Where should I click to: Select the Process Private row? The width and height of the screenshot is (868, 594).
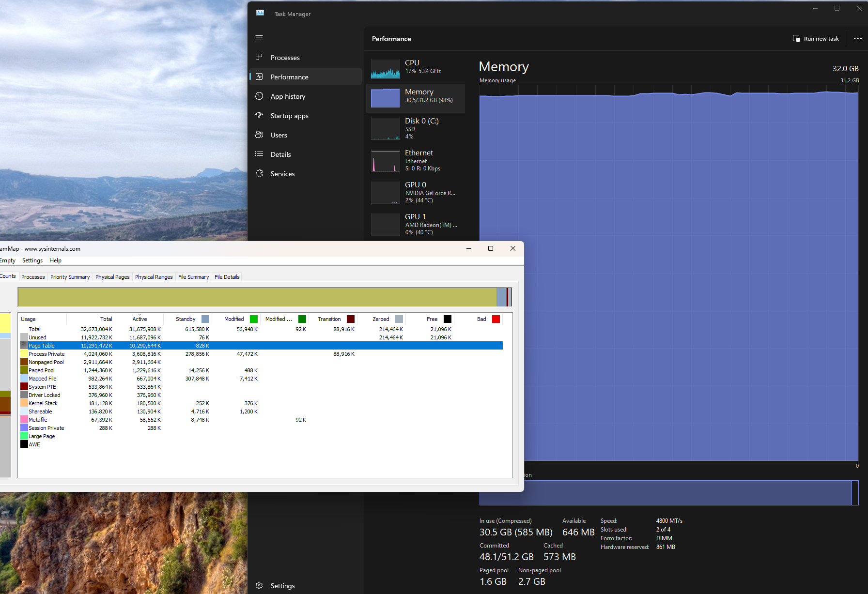[x=262, y=354]
